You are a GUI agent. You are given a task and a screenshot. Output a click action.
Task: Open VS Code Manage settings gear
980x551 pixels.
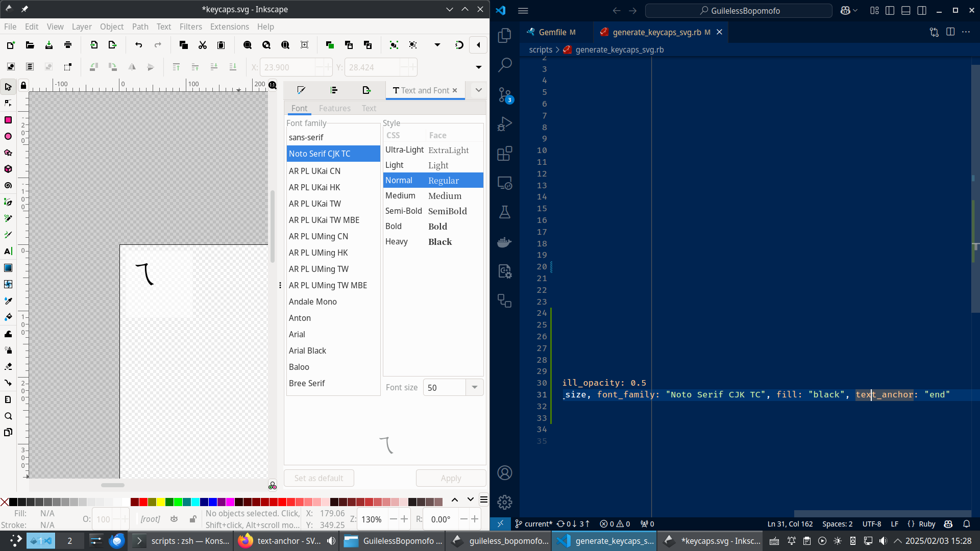(x=505, y=502)
